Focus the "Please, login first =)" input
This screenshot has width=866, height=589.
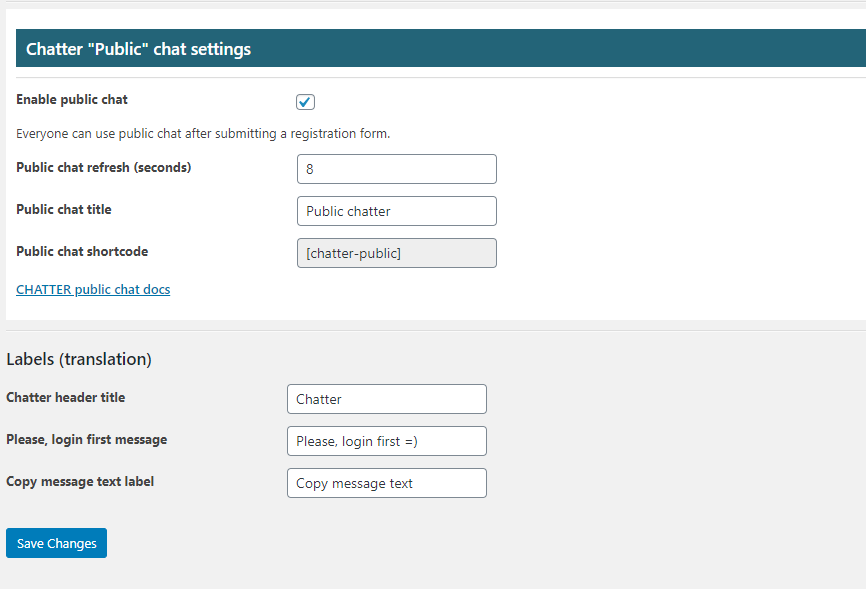pyautogui.click(x=387, y=441)
